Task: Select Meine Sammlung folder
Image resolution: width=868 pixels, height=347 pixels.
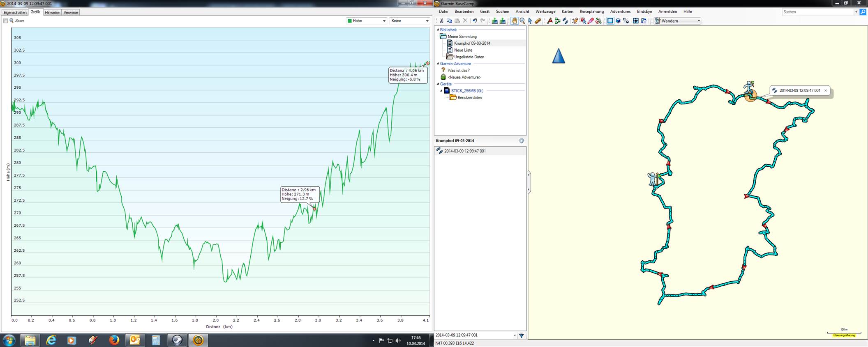Action: click(462, 37)
